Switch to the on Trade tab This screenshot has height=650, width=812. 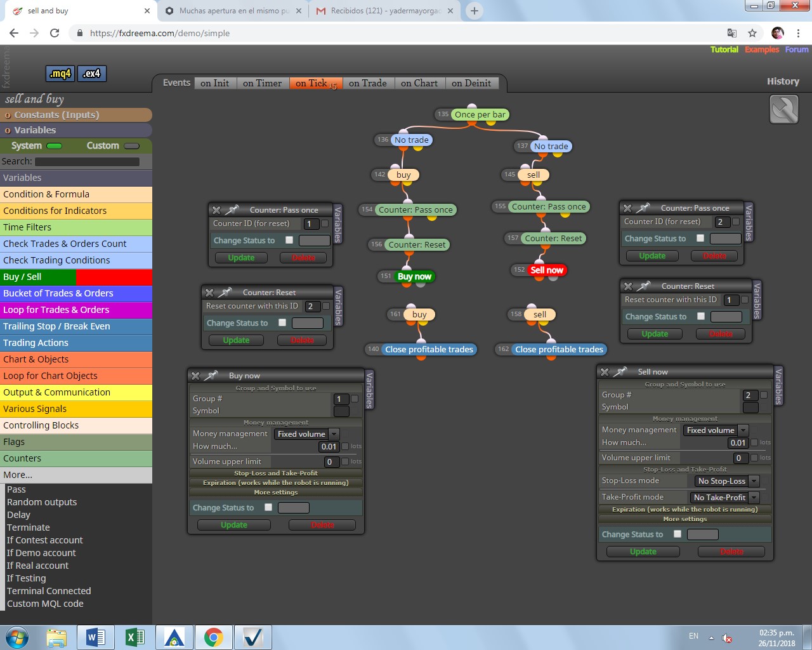367,83
